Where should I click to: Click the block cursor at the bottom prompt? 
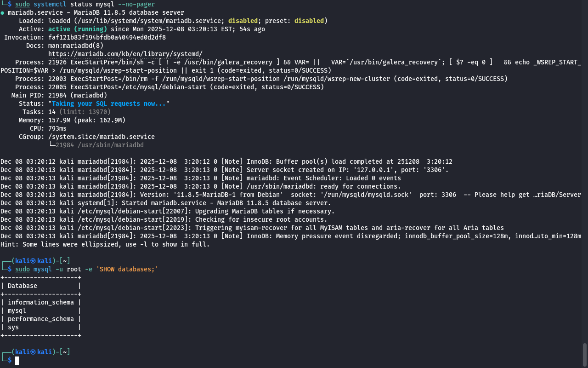tap(17, 361)
